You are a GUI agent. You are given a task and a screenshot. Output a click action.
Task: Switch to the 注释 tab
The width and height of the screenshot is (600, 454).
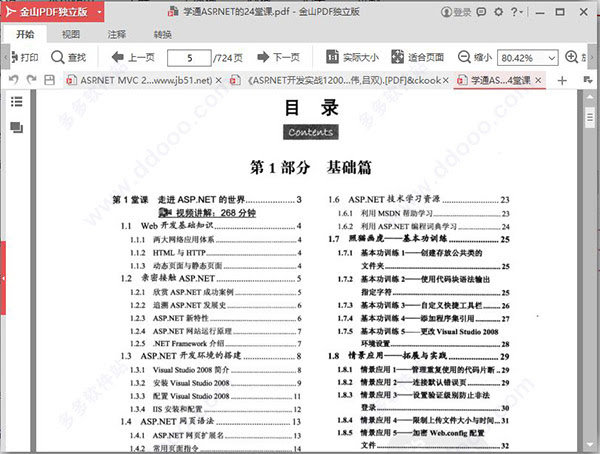coord(117,34)
